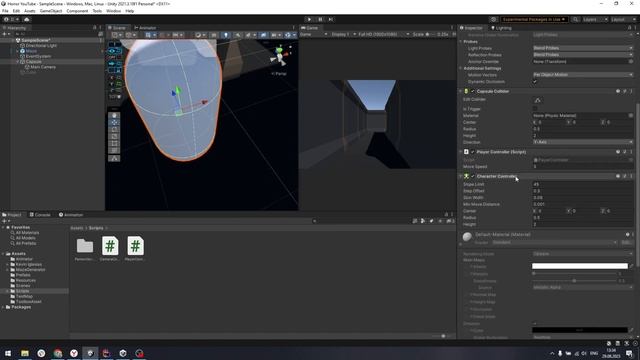
Task: Open the Reflection Probes dropdown
Action: [583, 55]
